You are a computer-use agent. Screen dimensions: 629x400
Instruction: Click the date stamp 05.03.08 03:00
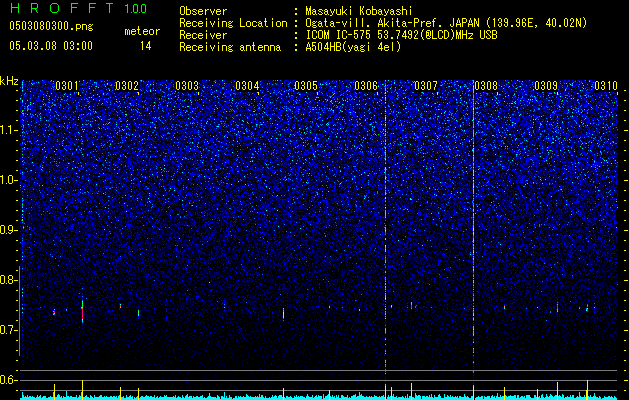pyautogui.click(x=51, y=46)
